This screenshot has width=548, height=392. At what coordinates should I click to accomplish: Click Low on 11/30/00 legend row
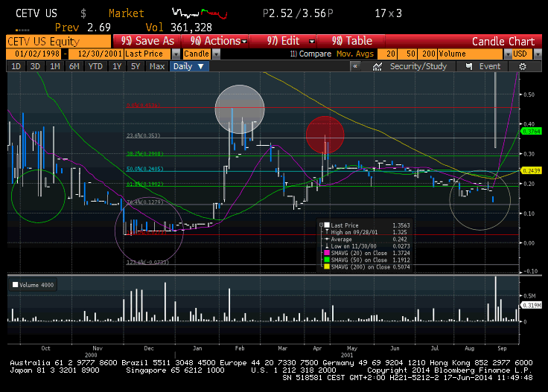[366, 246]
